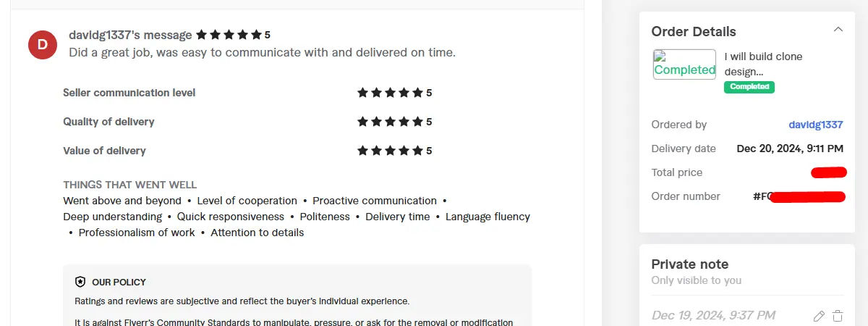Select the Dec 19, 2024 private note entry
Screen dimensions: 868x326
pyautogui.click(x=713, y=315)
